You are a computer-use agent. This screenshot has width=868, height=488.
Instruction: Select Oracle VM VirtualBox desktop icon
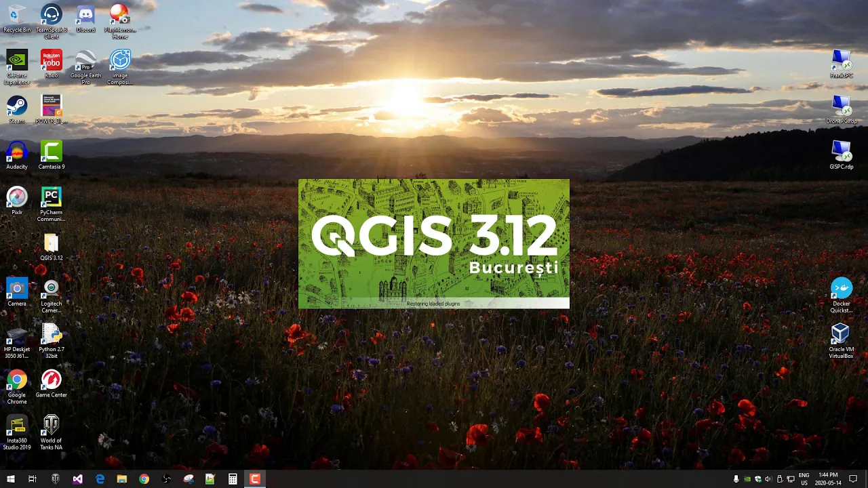[841, 341]
